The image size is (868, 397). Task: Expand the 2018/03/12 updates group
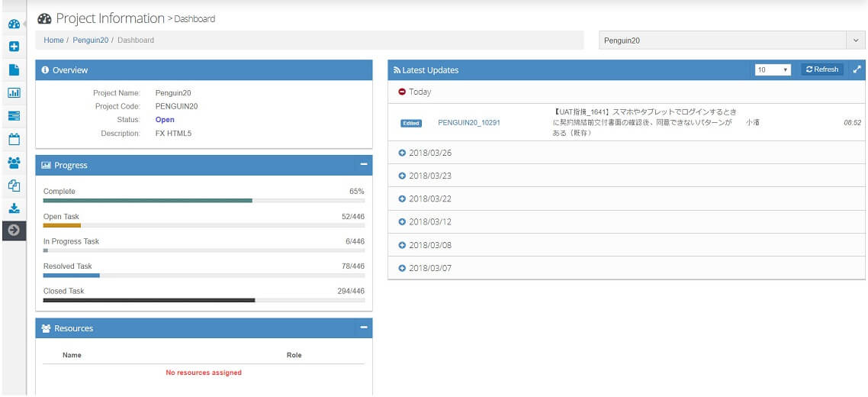click(402, 222)
